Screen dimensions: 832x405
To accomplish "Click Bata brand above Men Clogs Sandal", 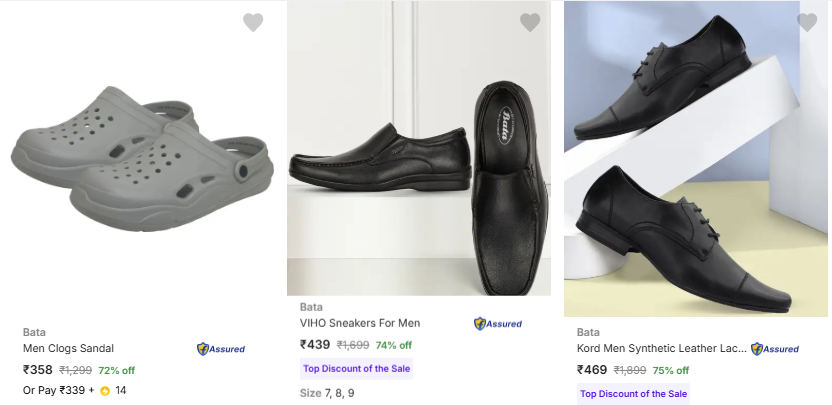I will 34,332.
